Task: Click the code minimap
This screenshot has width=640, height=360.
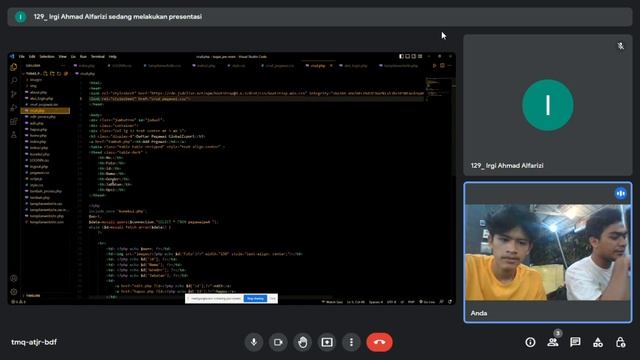Action: [439, 88]
